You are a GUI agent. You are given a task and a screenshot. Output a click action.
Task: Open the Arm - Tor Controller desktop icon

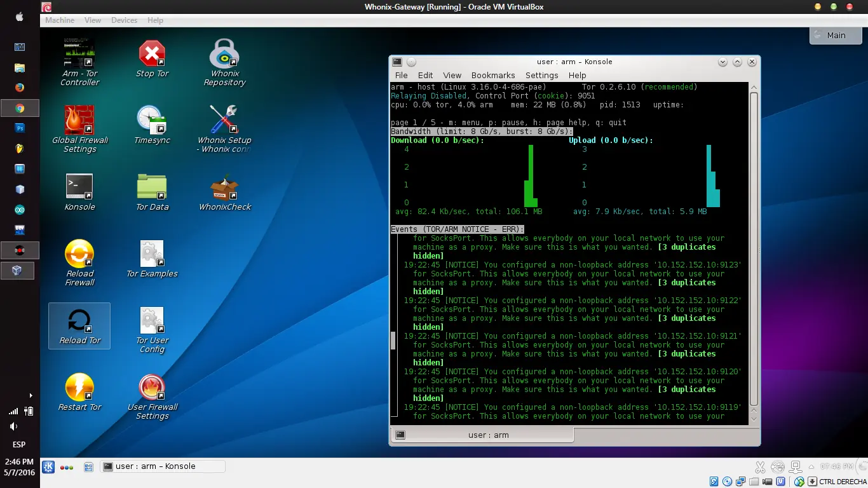(x=79, y=62)
